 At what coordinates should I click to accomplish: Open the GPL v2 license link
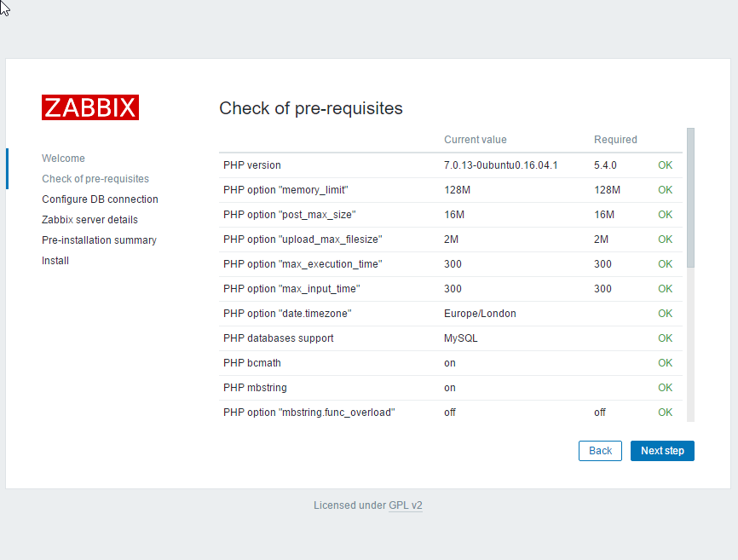click(405, 505)
